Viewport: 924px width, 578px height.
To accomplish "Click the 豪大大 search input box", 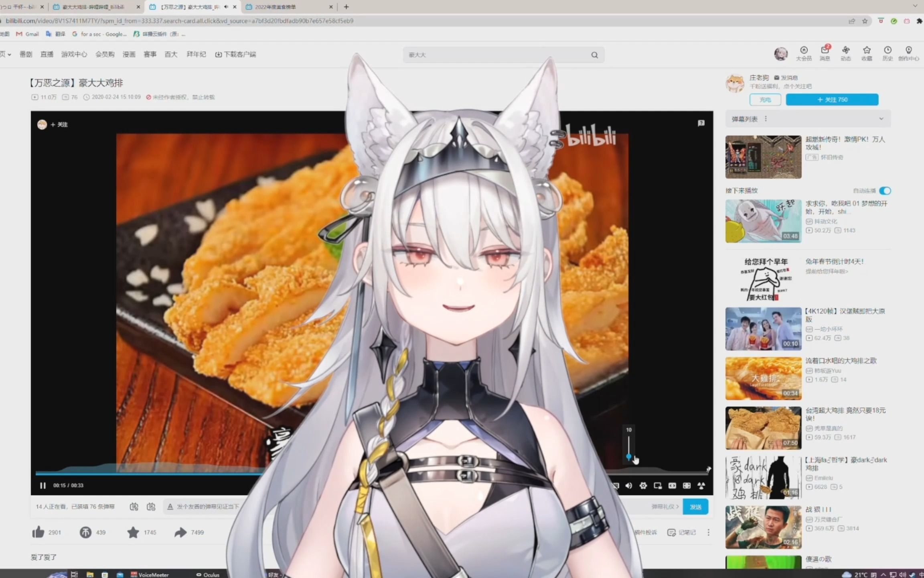I will click(497, 55).
